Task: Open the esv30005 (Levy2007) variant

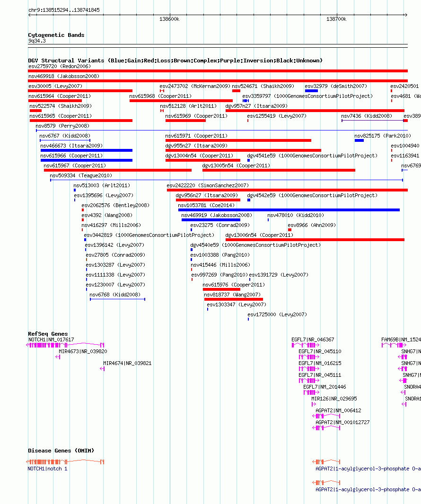Action: coord(55,86)
